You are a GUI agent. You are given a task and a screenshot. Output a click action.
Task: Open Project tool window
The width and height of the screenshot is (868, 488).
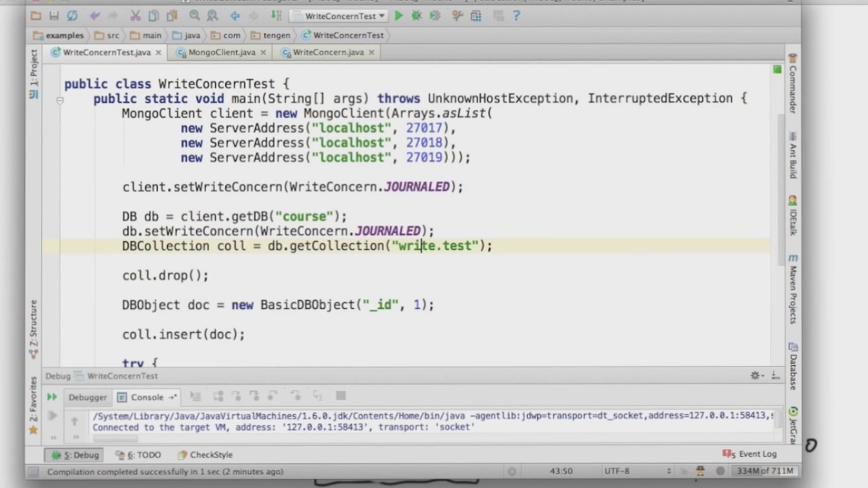pyautogui.click(x=33, y=73)
